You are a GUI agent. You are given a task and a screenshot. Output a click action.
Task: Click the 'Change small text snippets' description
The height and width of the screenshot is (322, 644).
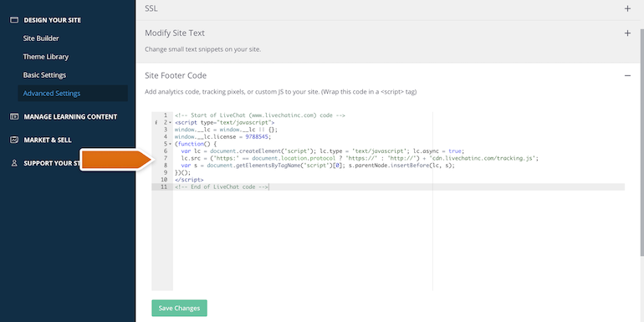(x=203, y=49)
